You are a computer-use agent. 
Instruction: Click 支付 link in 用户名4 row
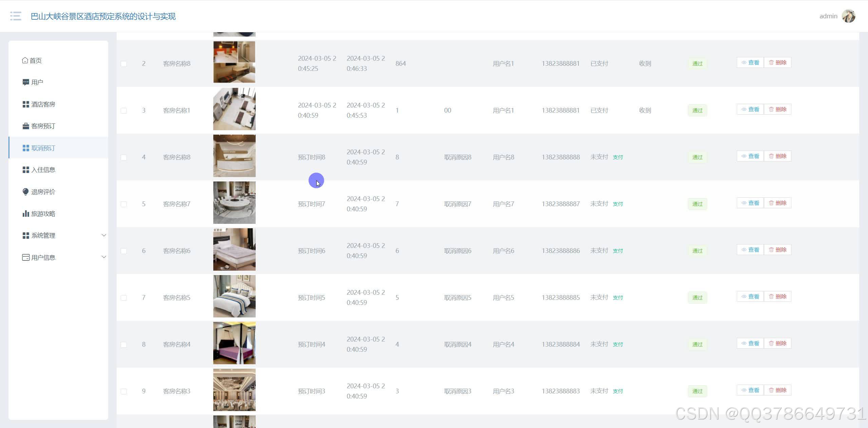click(x=618, y=345)
